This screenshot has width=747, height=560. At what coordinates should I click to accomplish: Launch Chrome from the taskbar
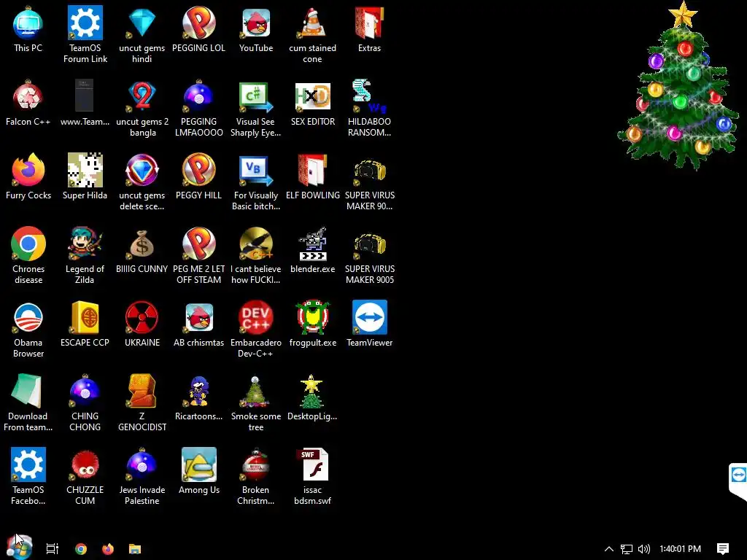81,548
